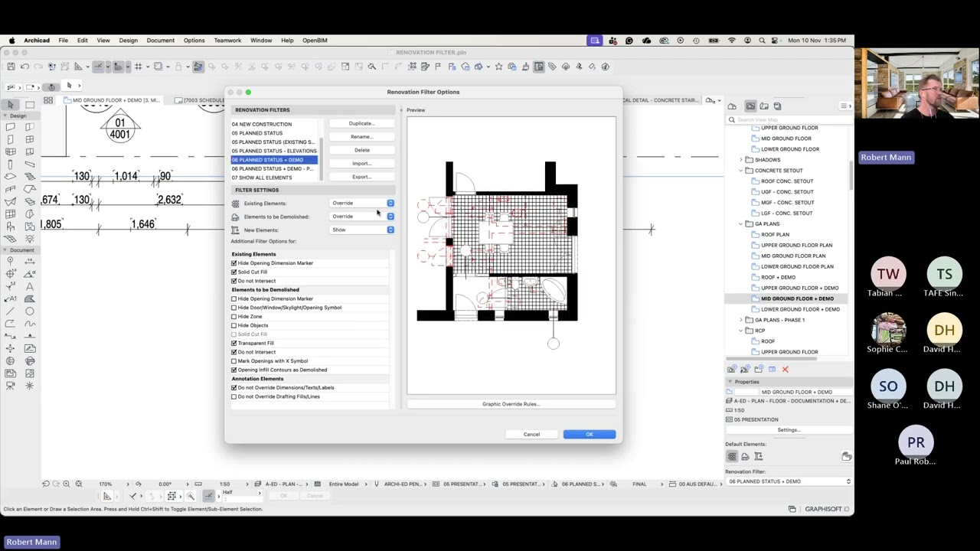Viewport: 980px width, 551px height.
Task: Click the Elements to be Demolished icon
Action: point(235,217)
